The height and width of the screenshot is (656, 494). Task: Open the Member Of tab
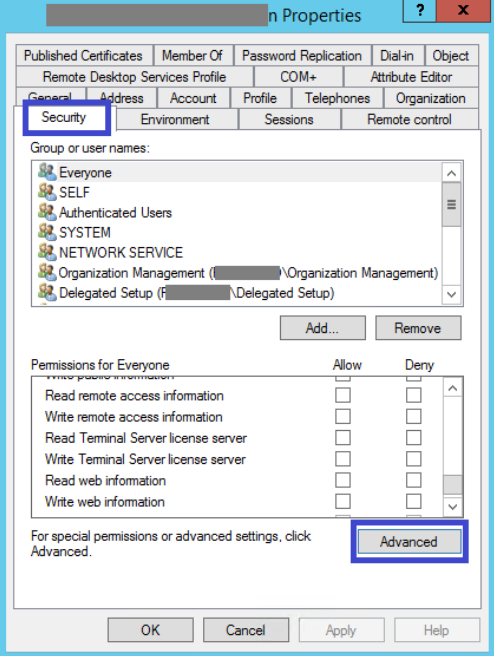point(192,55)
